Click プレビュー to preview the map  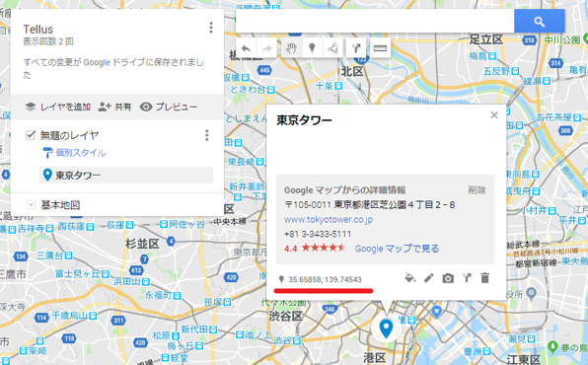pos(169,107)
